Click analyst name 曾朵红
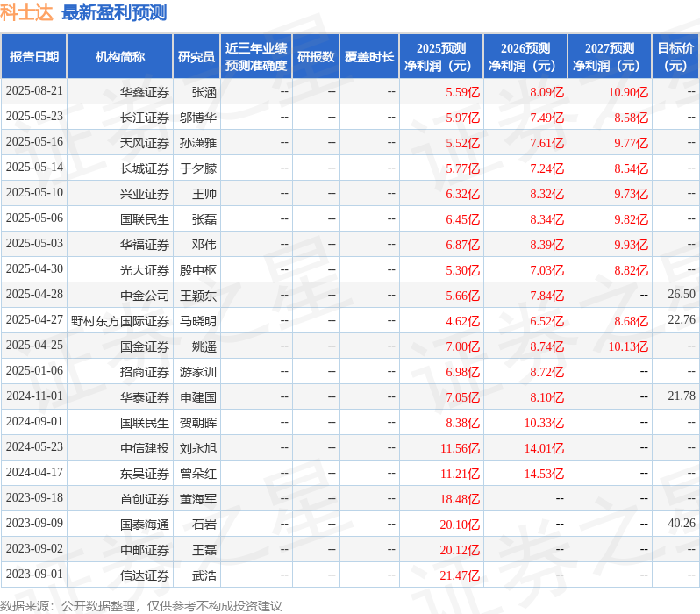The width and height of the screenshot is (700, 614). pos(198,475)
